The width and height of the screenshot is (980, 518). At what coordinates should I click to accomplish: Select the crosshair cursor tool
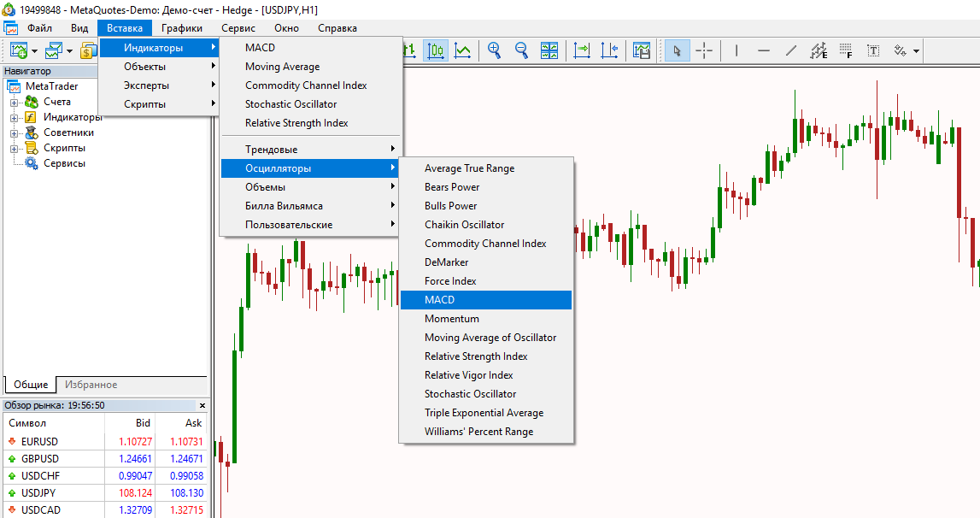(x=704, y=50)
